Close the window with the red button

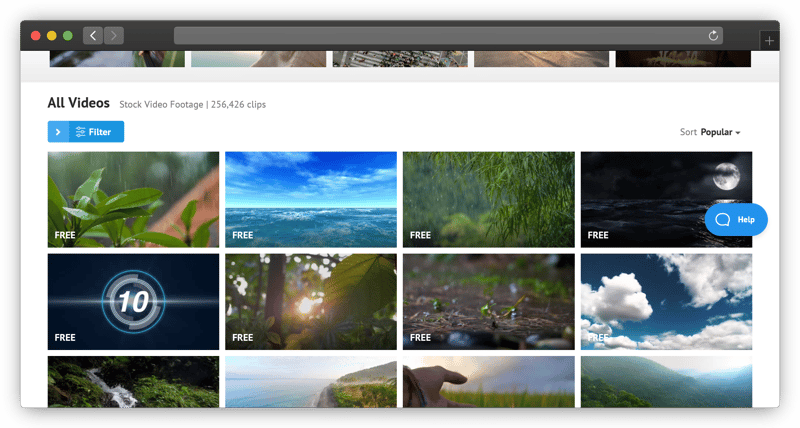click(x=36, y=35)
